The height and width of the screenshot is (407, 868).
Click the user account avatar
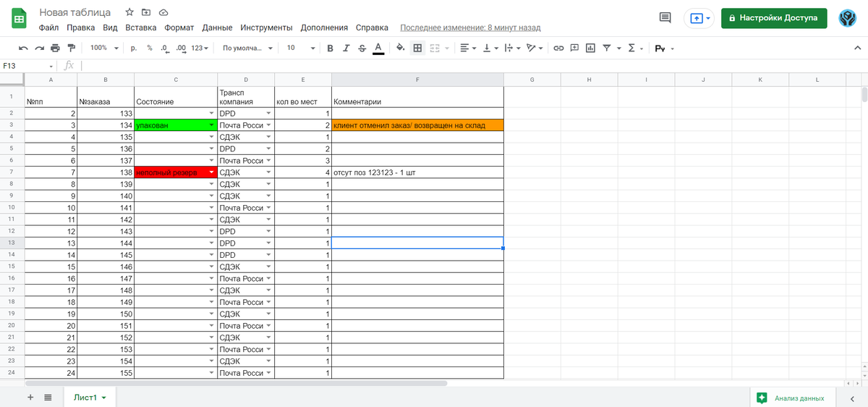point(848,18)
